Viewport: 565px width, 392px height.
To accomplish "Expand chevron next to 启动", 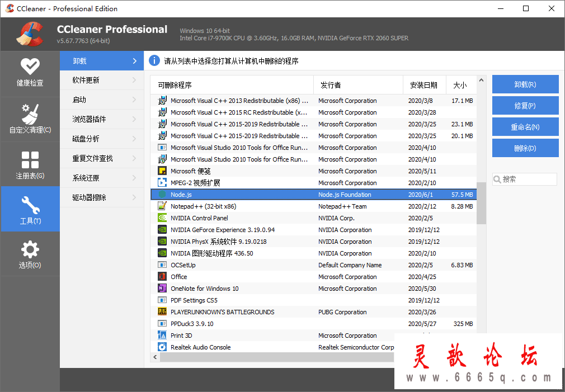I will coord(134,100).
